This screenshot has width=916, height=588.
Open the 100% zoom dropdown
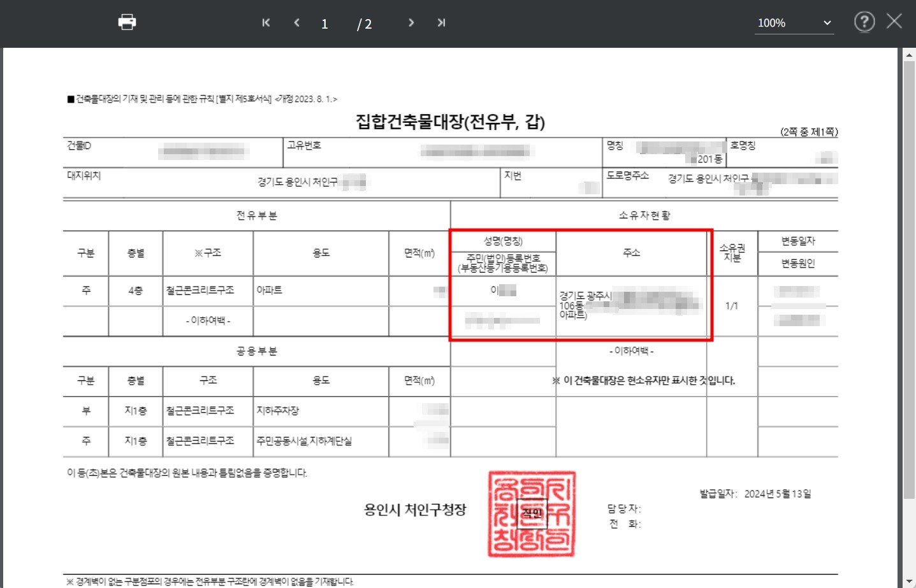[x=794, y=23]
